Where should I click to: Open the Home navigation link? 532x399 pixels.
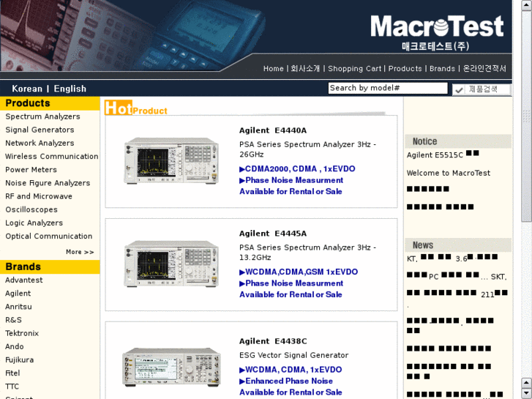click(x=273, y=69)
